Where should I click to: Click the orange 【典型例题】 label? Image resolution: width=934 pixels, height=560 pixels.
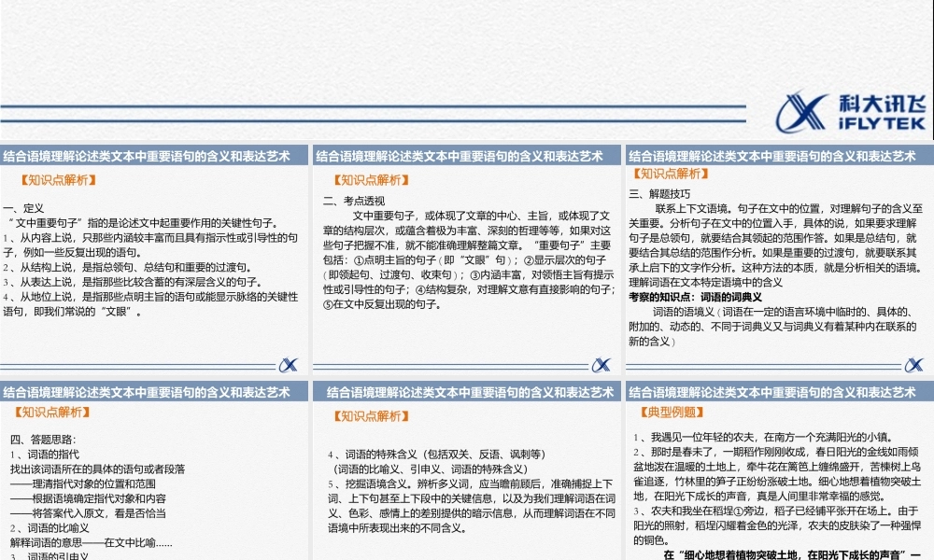672,412
